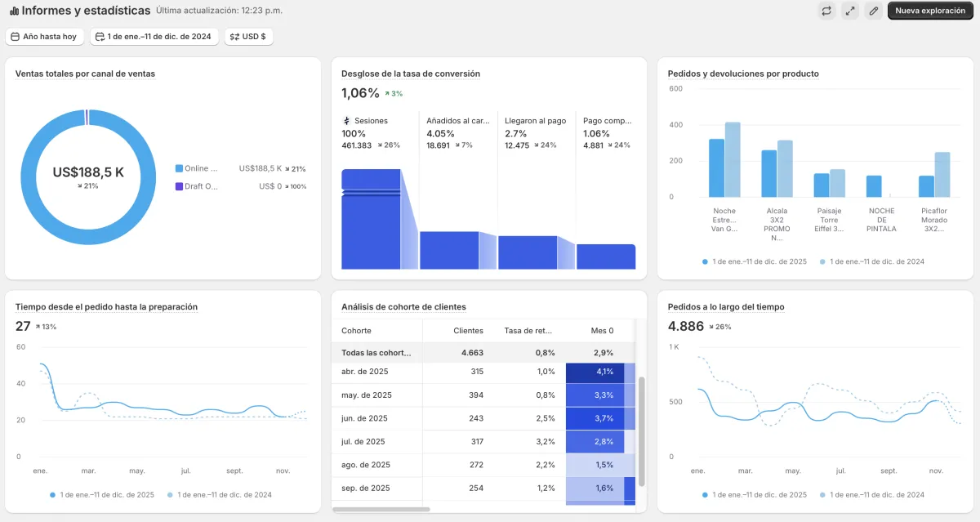Click the Paisaje Torre Eiffel product label

point(829,220)
